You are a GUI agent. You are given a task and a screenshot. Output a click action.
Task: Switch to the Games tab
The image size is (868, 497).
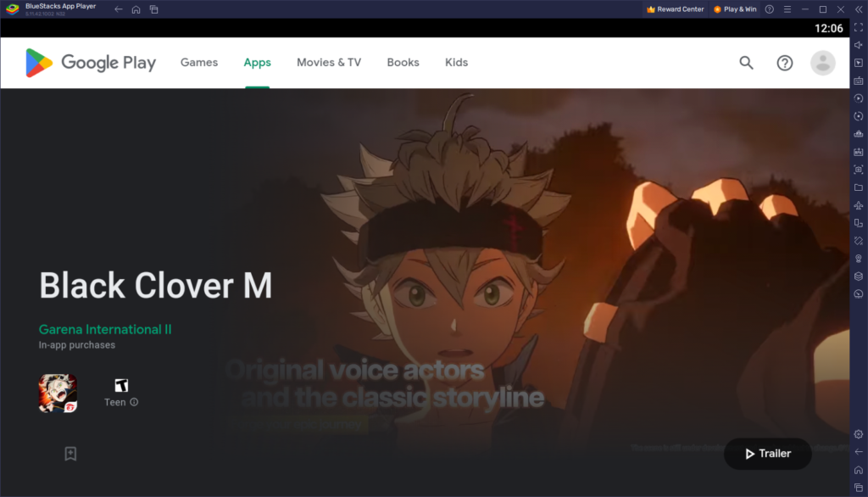[199, 63]
